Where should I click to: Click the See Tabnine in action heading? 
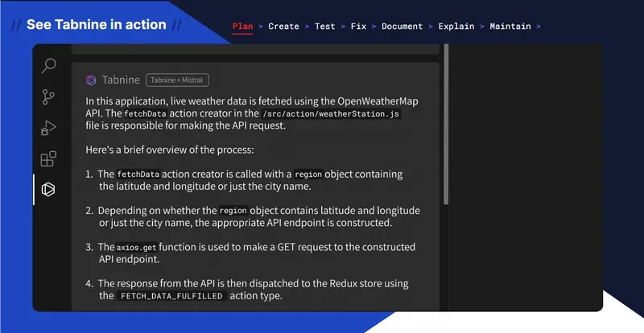point(96,25)
